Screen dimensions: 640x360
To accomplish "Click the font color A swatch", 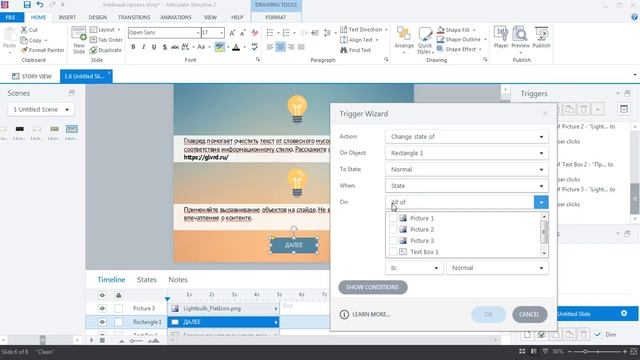I will pos(236,47).
